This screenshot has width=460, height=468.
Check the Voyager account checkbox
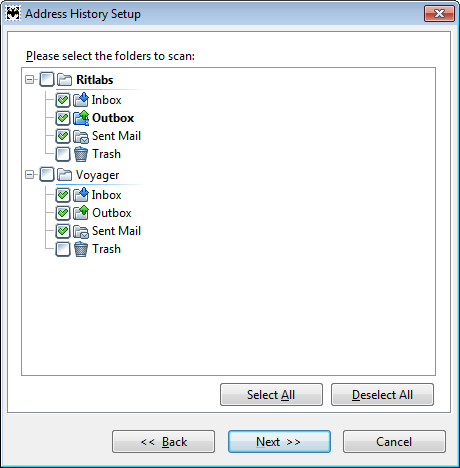pos(47,175)
